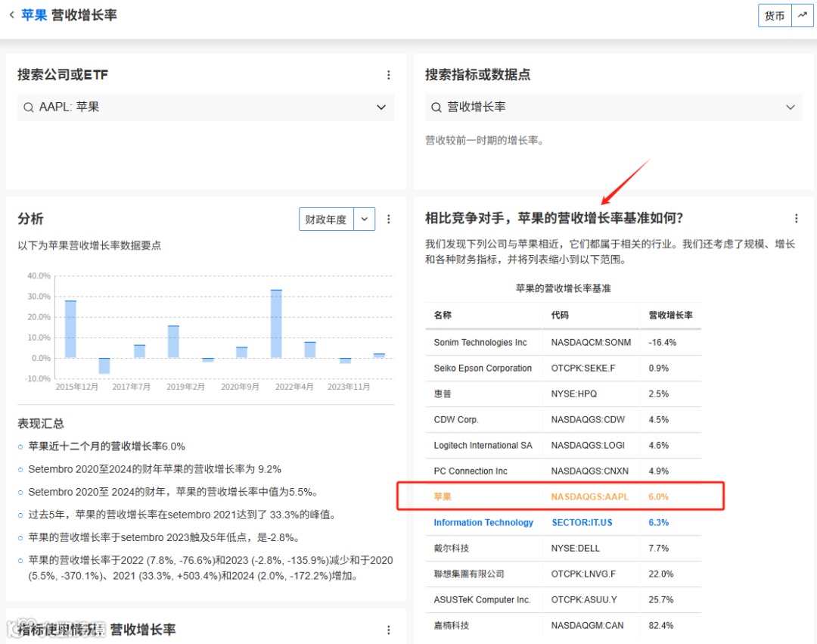Click the 财政年度 period button
The width and height of the screenshot is (817, 644).
(326, 219)
